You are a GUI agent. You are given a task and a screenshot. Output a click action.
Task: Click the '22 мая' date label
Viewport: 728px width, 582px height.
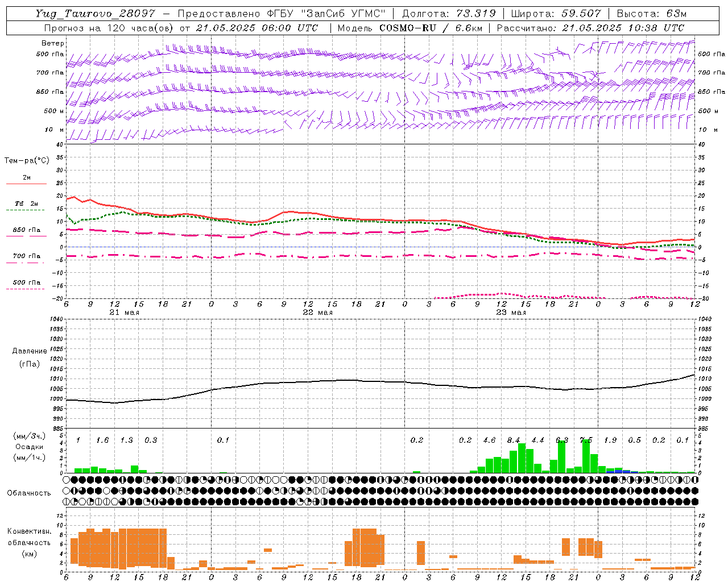317,313
